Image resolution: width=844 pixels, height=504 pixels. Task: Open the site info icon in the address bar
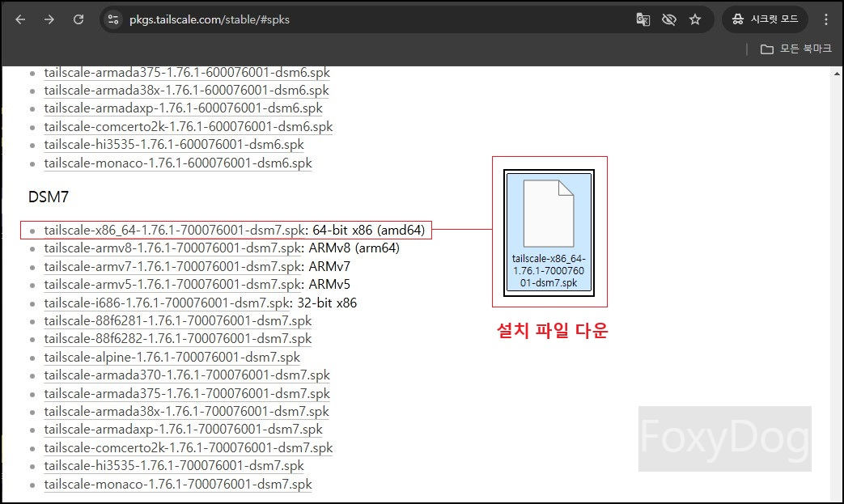click(113, 19)
